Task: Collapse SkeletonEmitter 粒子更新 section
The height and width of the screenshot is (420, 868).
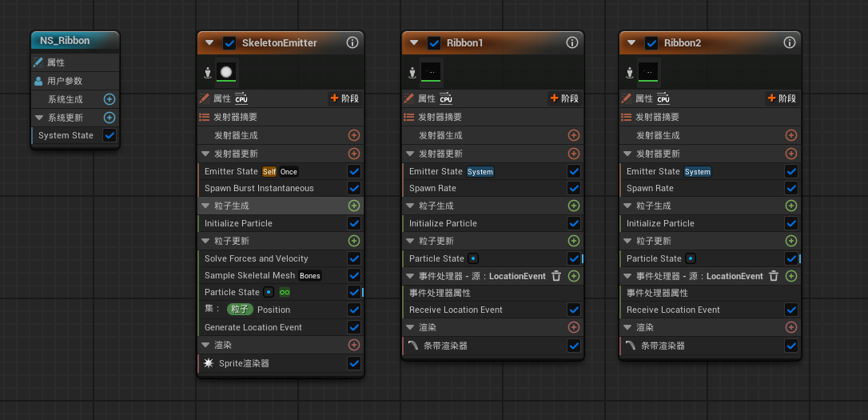Action: (x=205, y=241)
